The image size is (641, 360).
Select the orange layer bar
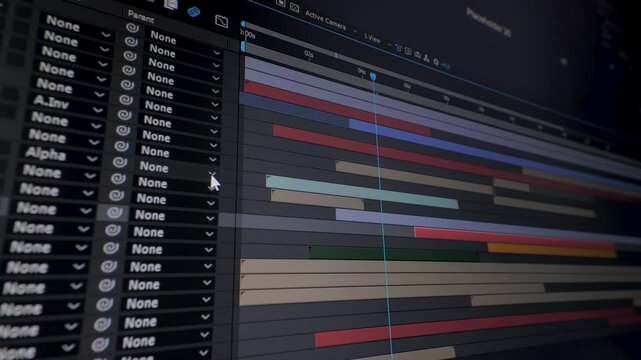[x=552, y=250]
